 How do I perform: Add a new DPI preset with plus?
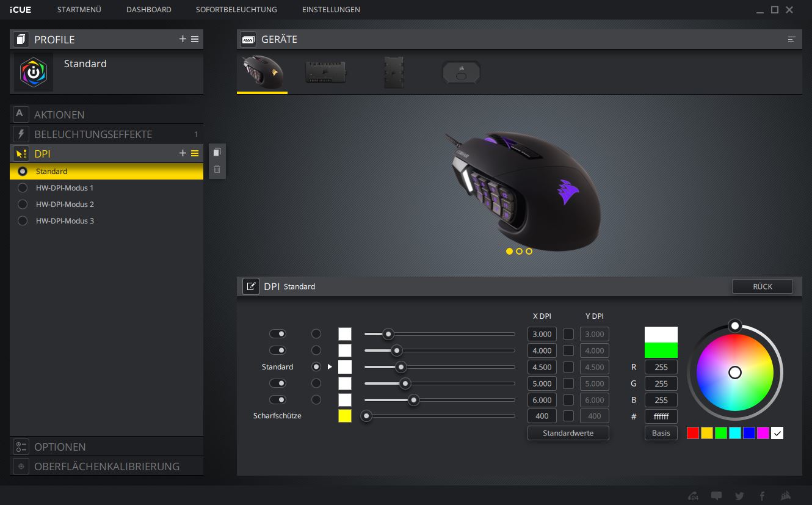pyautogui.click(x=183, y=153)
